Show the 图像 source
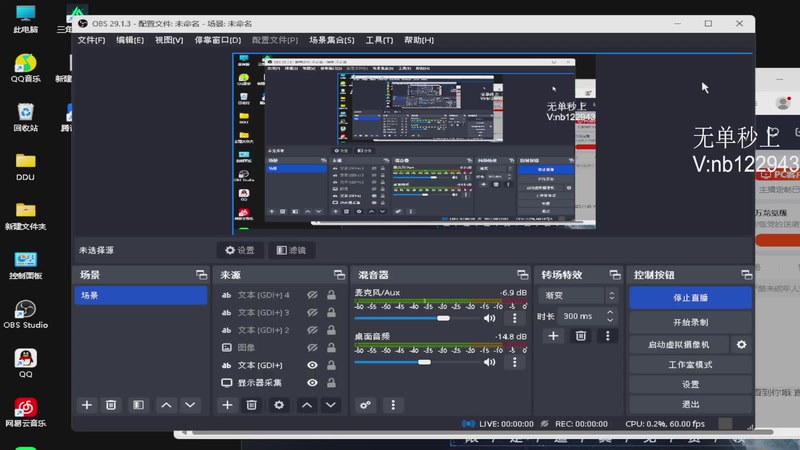This screenshot has width=800, height=450. 312,347
